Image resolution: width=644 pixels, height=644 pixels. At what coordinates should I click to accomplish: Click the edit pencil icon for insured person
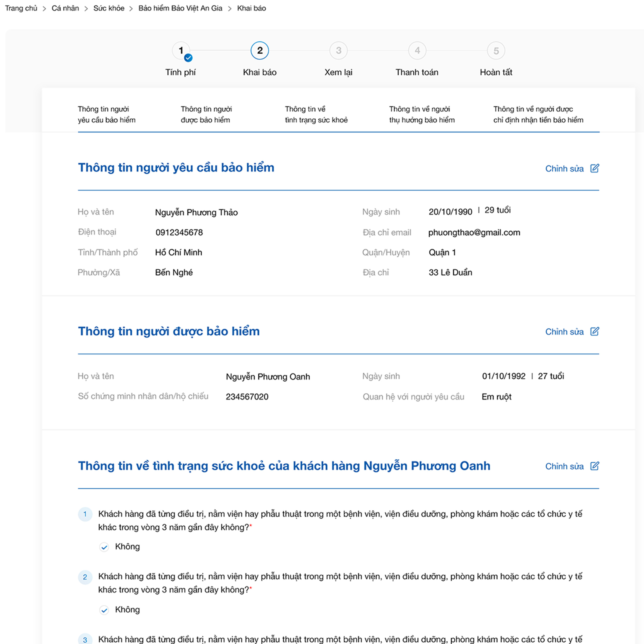[595, 331]
